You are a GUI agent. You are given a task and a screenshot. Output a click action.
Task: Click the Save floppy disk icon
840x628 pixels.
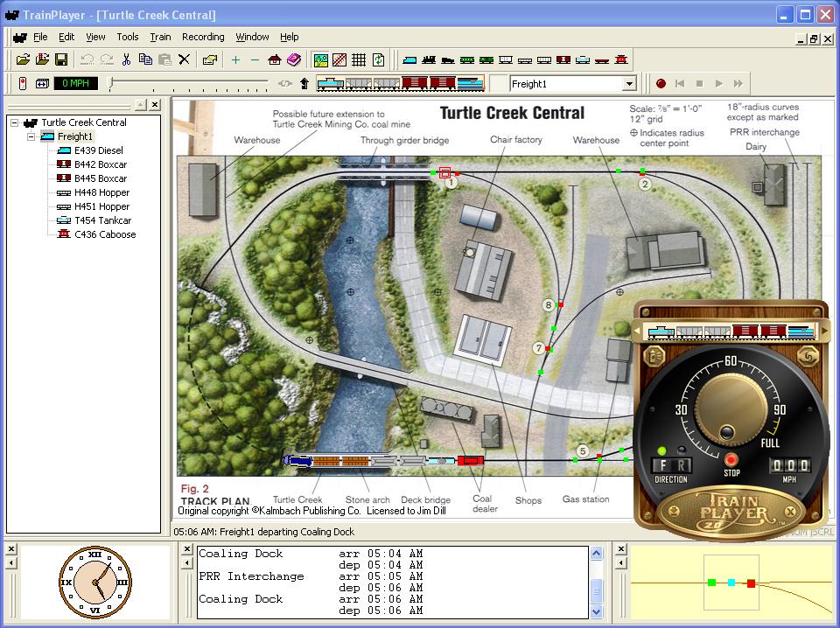(x=61, y=59)
